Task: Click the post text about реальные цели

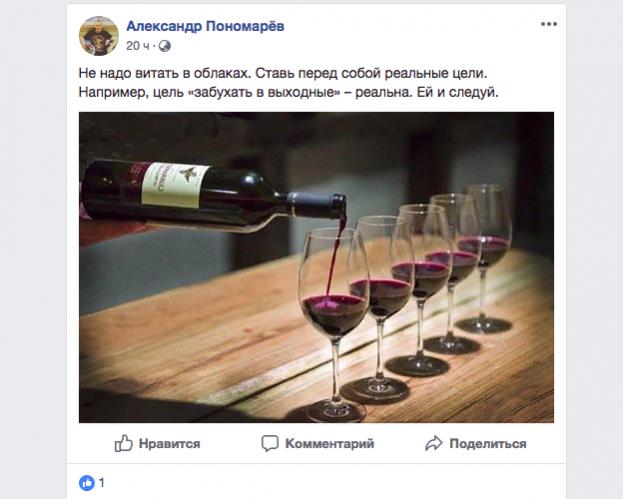Action: coord(283,73)
